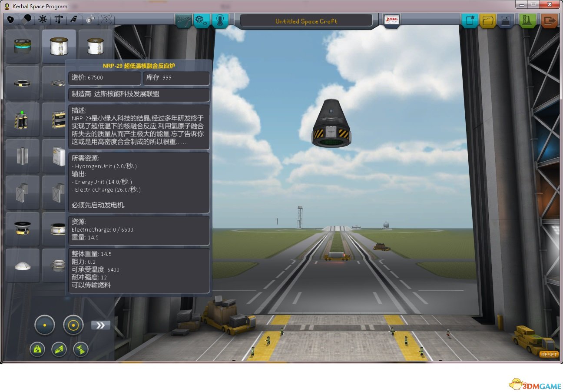Start a new craft with the New button

470,20
